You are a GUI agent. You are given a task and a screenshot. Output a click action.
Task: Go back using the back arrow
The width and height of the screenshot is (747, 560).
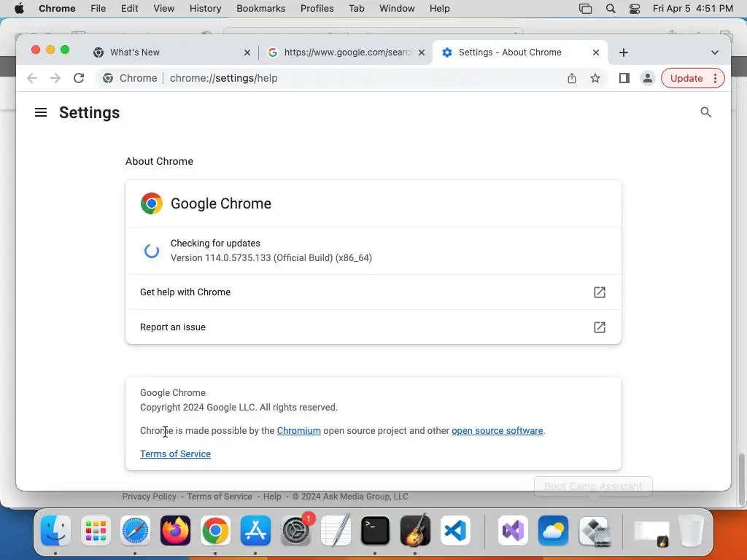click(x=32, y=78)
